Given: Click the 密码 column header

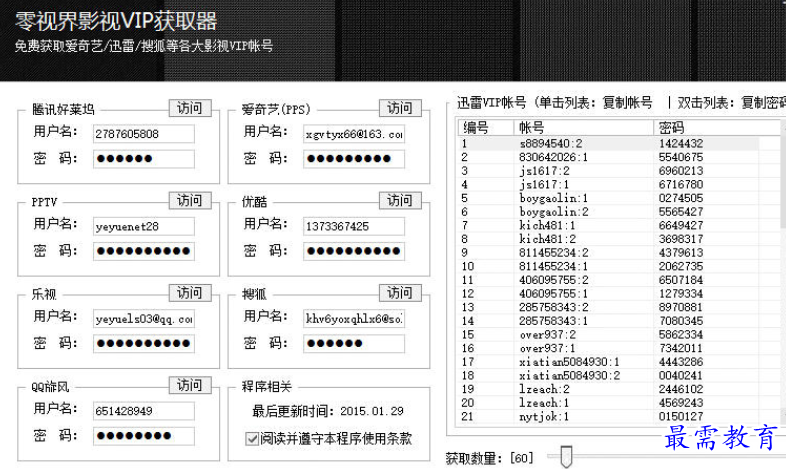Looking at the screenshot, I should click(x=719, y=127).
